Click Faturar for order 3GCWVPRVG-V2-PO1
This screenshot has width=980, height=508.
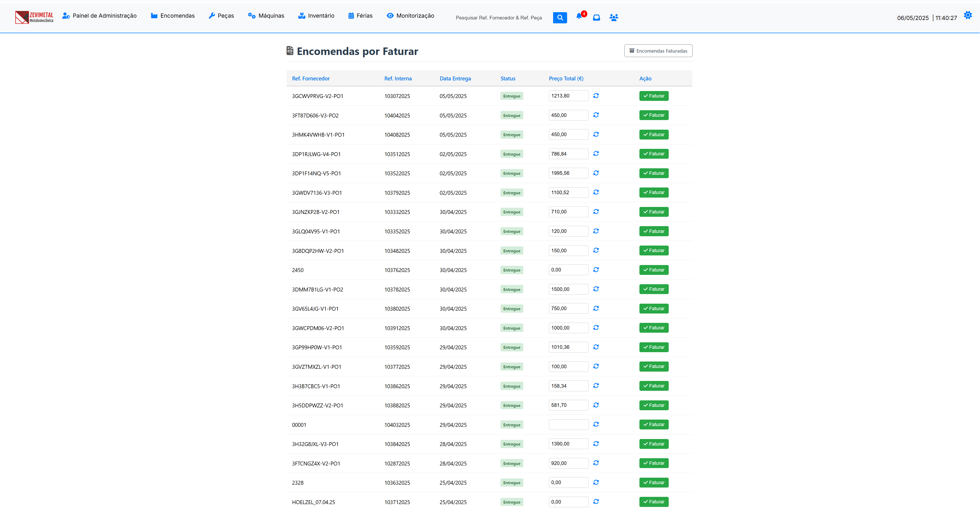pyautogui.click(x=654, y=96)
